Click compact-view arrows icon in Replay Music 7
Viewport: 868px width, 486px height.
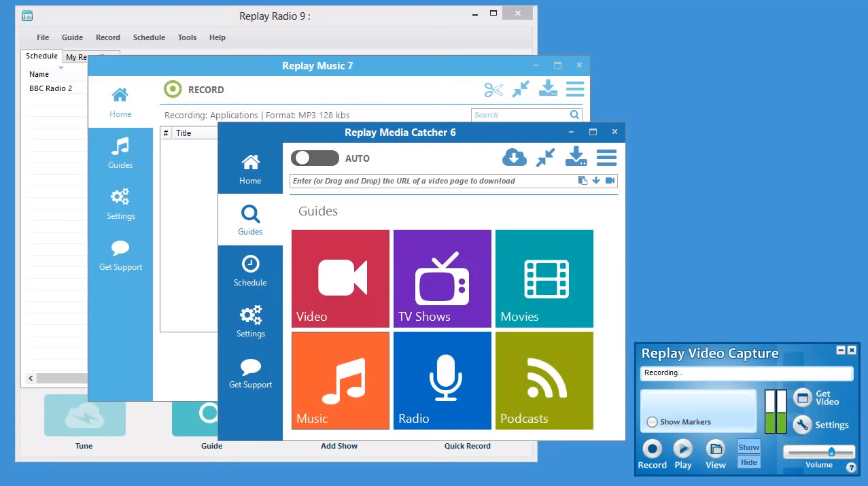pos(521,89)
